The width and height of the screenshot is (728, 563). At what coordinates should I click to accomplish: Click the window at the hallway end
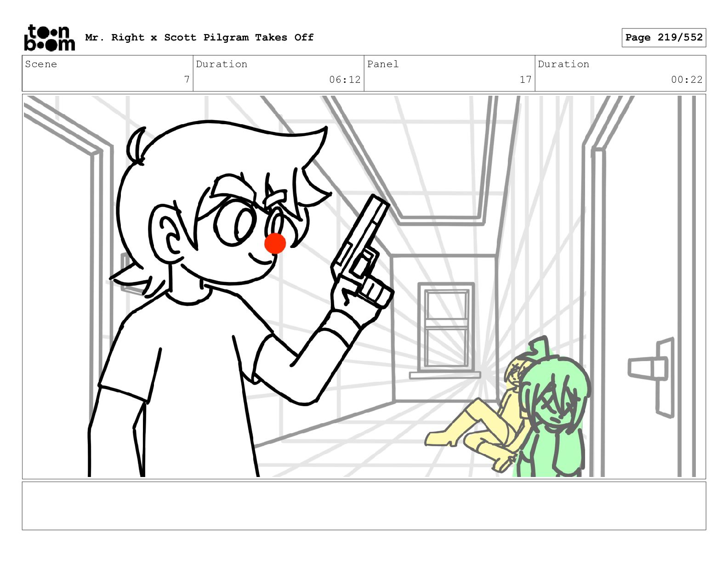click(446, 330)
